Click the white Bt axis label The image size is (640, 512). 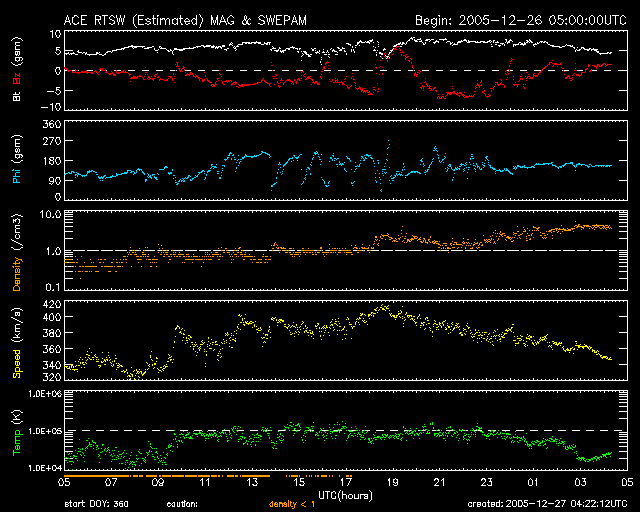17,96
